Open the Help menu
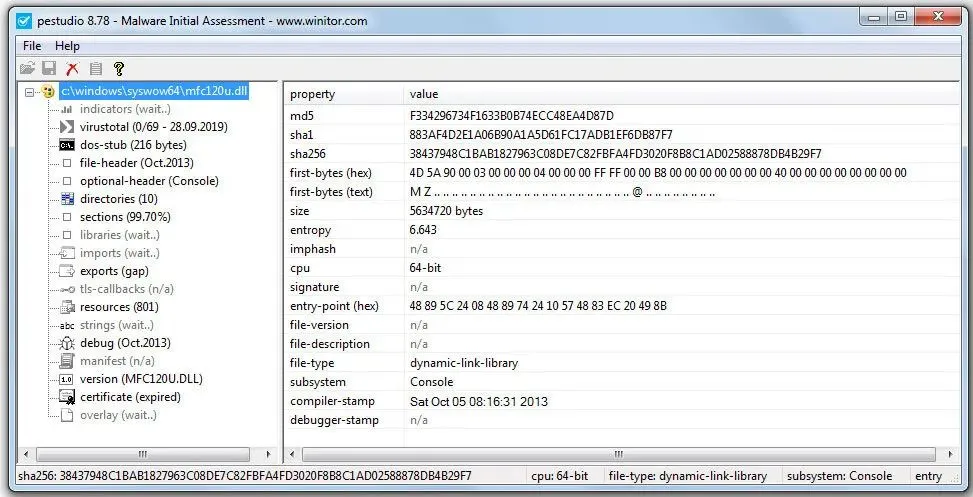Viewport: 973px width, 497px height. pyautogui.click(x=67, y=46)
